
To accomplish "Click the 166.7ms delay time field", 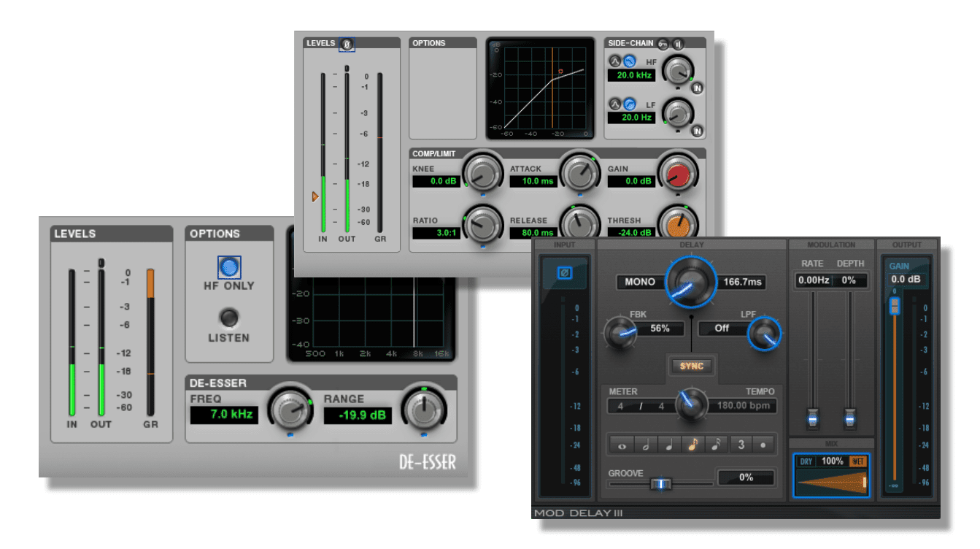I will coord(743,282).
